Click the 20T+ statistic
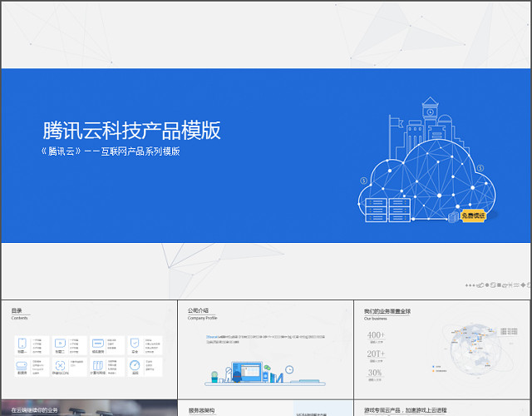Image resolution: width=532 pixels, height=416 pixels. pos(376,354)
